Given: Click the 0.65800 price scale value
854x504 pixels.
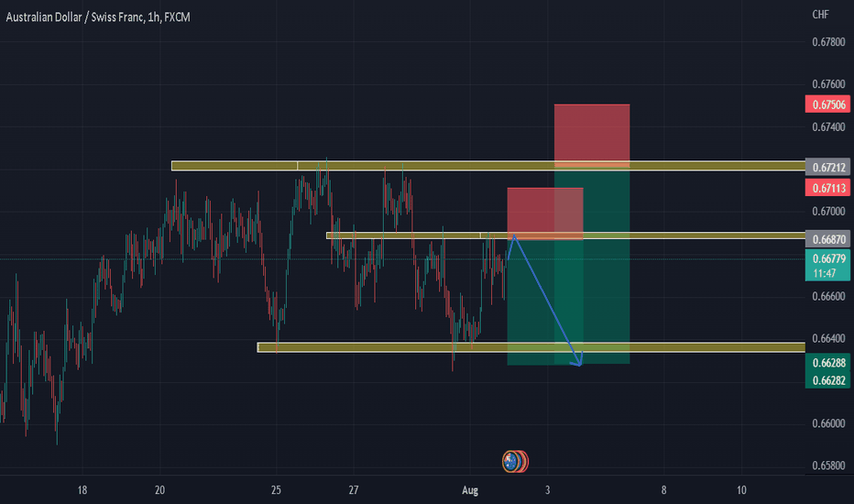Looking at the screenshot, I should [828, 466].
